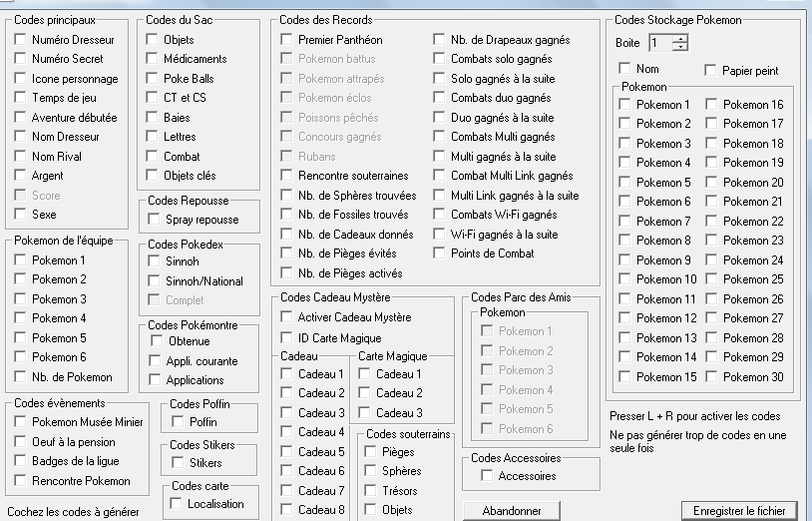Select the Sinnoh/National Pokedex checkbox

coord(154,281)
